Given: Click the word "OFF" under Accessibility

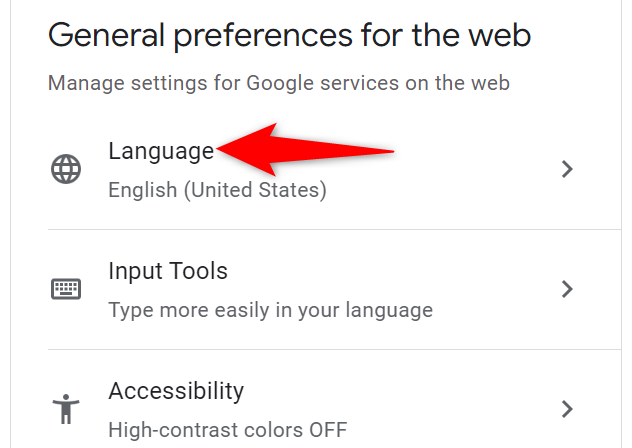Looking at the screenshot, I should 327,430.
